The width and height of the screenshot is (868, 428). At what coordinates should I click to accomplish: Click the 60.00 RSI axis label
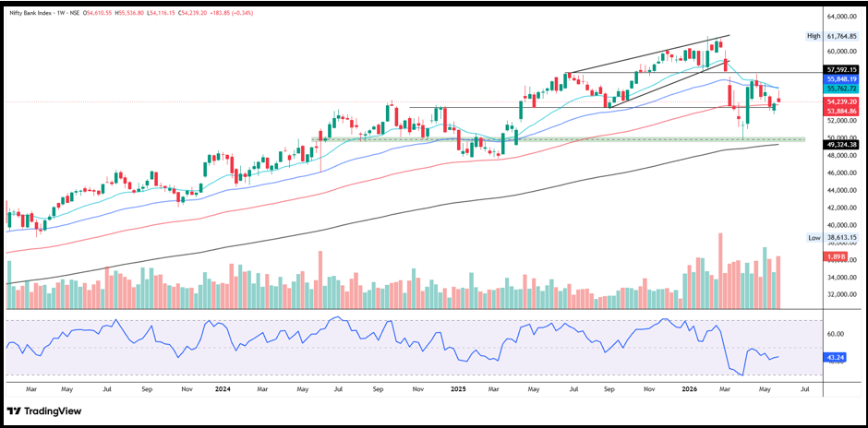click(834, 334)
